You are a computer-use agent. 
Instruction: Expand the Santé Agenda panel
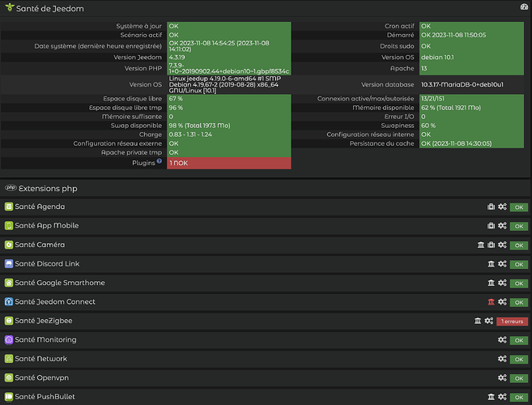point(40,207)
